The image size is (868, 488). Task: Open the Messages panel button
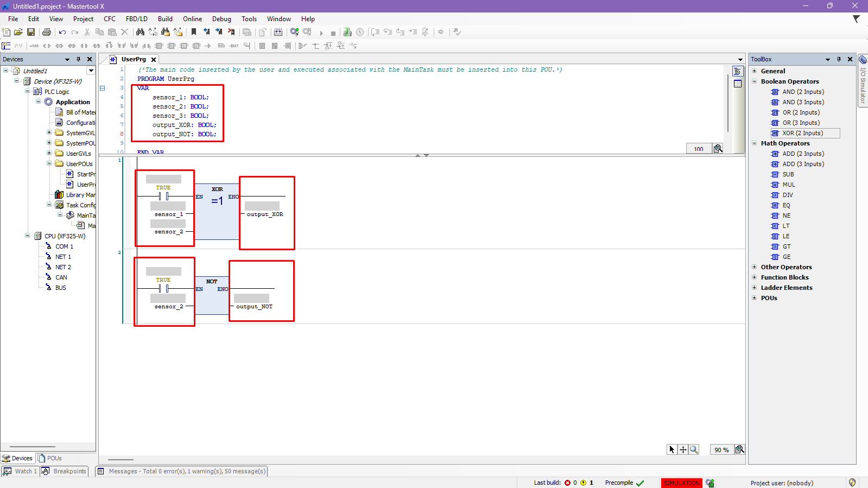coord(181,471)
